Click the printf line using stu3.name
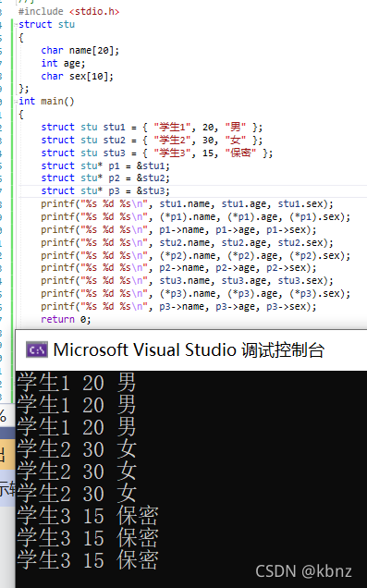 pyautogui.click(x=187, y=280)
